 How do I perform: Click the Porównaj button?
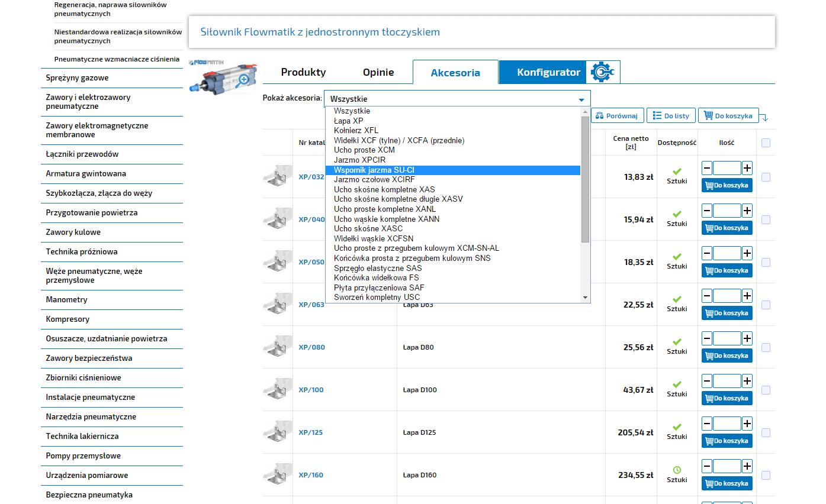(616, 116)
